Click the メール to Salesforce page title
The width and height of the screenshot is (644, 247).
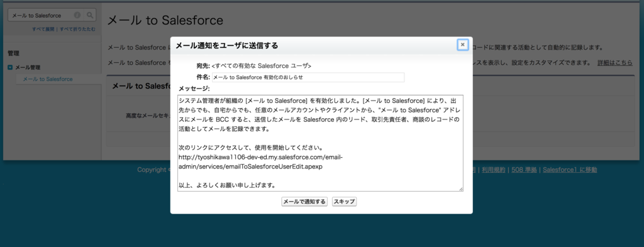tap(165, 21)
